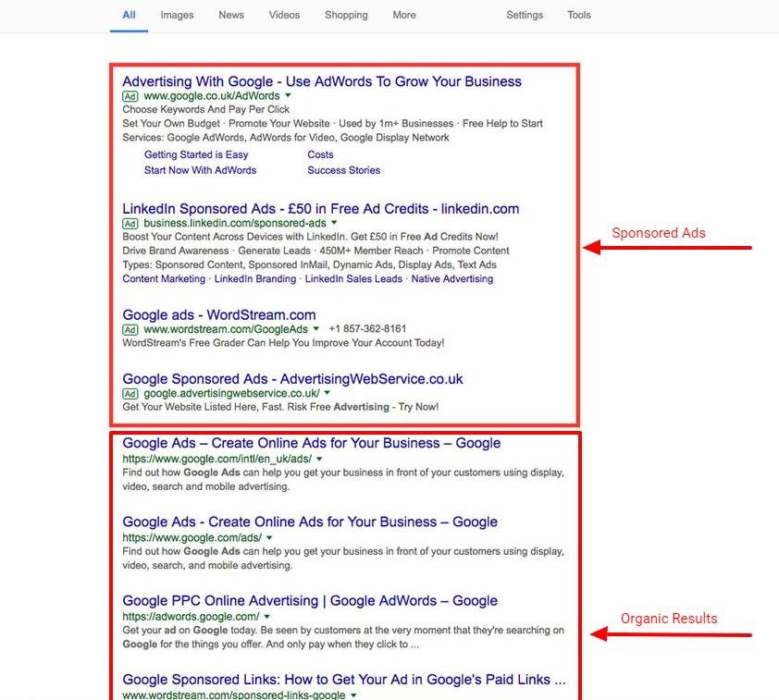This screenshot has width=779, height=700.
Task: Expand dropdown arrow after google.advertisingwebservice.co.uk/
Action: pyautogui.click(x=328, y=393)
